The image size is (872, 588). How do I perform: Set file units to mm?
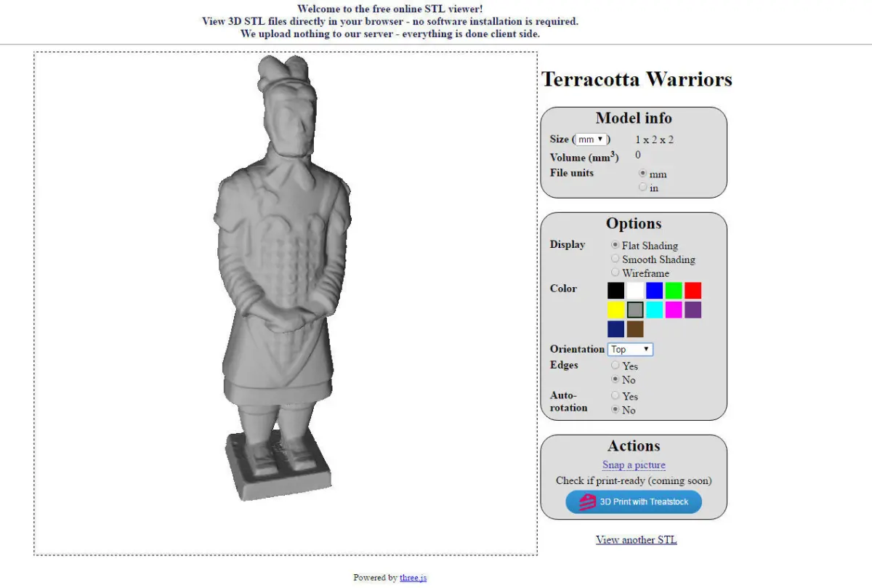coord(642,174)
